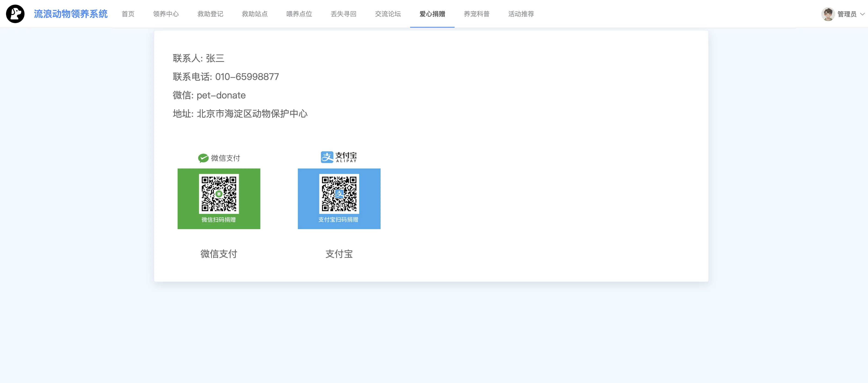Select 喂养点位 in navigation

click(299, 14)
